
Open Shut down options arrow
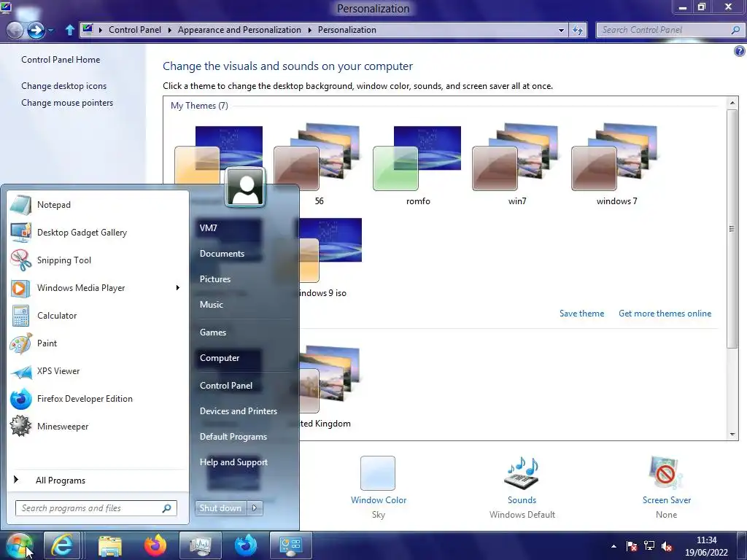(x=255, y=508)
